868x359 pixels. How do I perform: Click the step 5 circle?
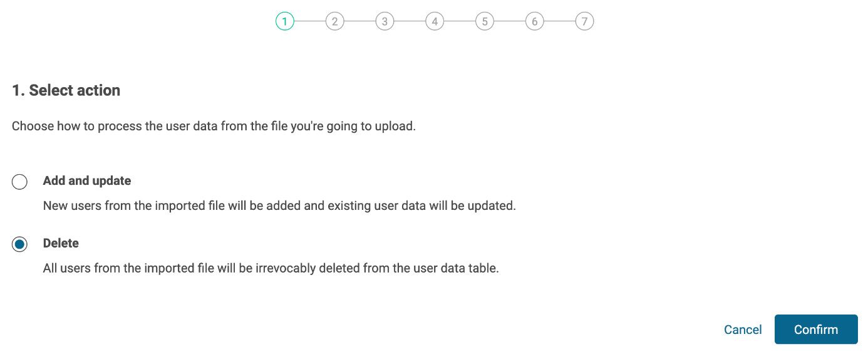click(485, 22)
